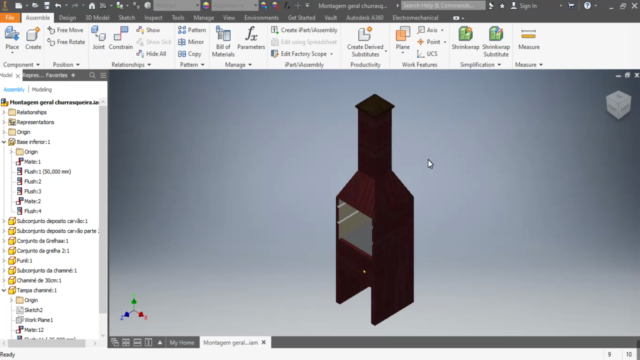
Task: Click Undo in the quick access toolbar
Action: (x=58, y=6)
